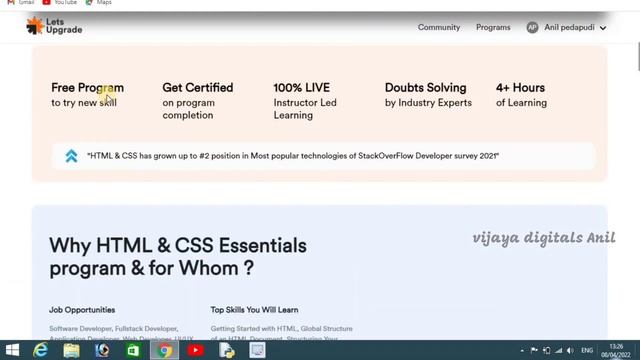640x360 pixels.
Task: Click the network signal tray icon
Action: coord(559,351)
